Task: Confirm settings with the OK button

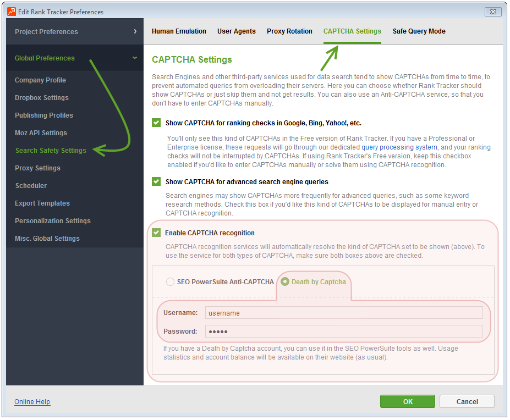Action: click(408, 401)
